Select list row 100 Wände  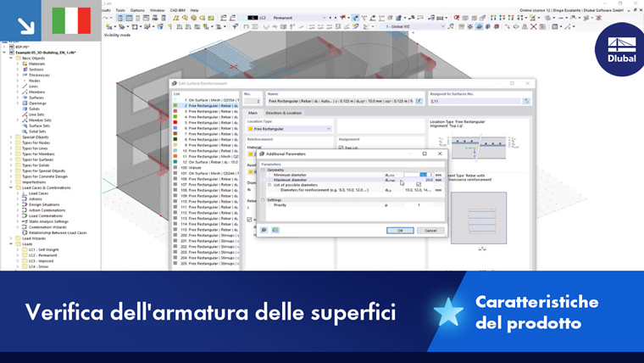206,168
